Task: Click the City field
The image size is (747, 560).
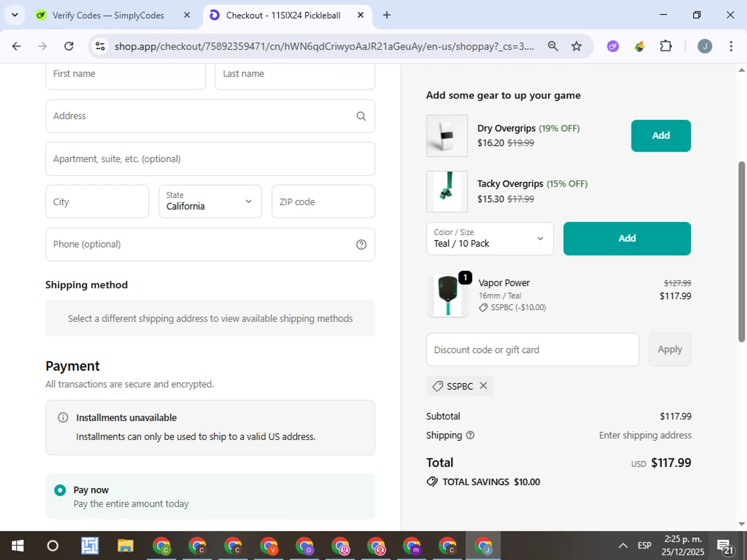Action: [97, 202]
